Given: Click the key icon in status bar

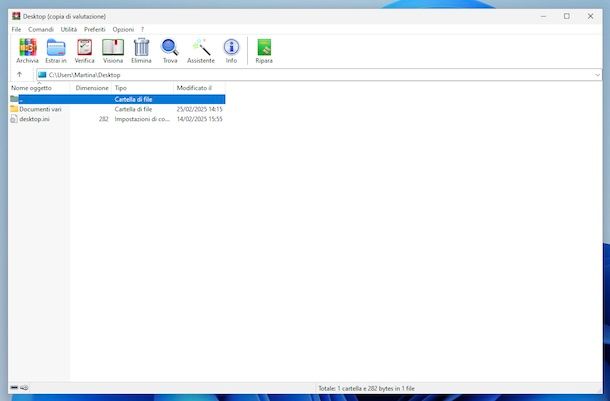Looking at the screenshot, I should pyautogui.click(x=24, y=388).
